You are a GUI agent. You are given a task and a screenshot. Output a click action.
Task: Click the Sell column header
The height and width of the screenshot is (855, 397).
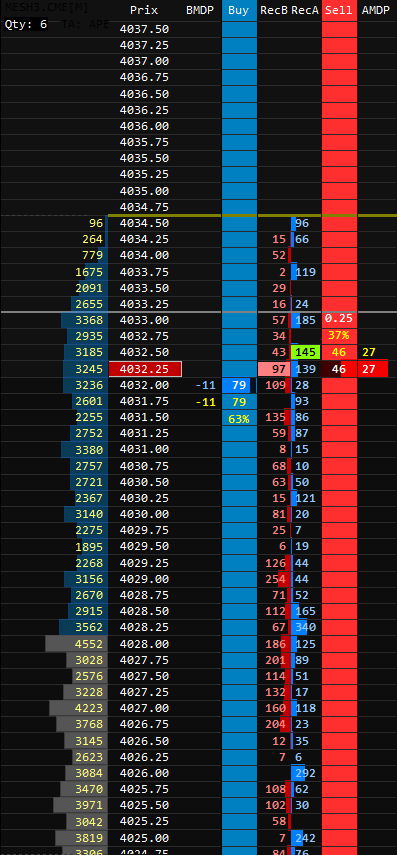[x=339, y=10]
